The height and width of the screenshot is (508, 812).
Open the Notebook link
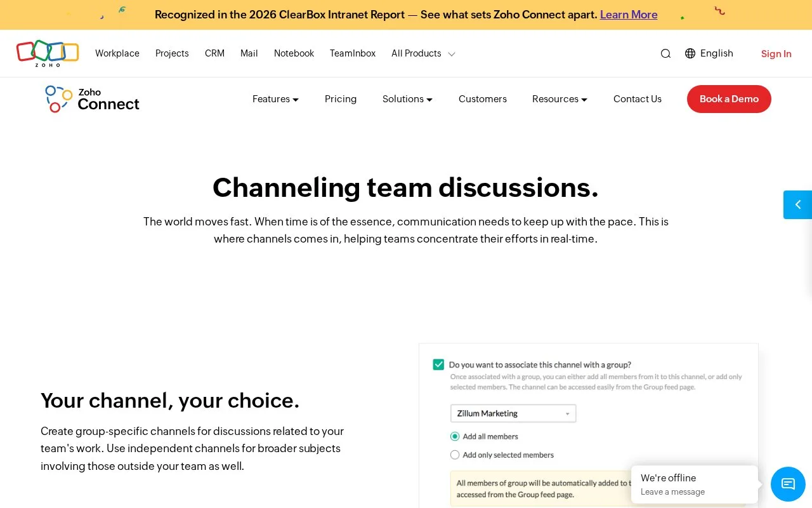tap(294, 53)
